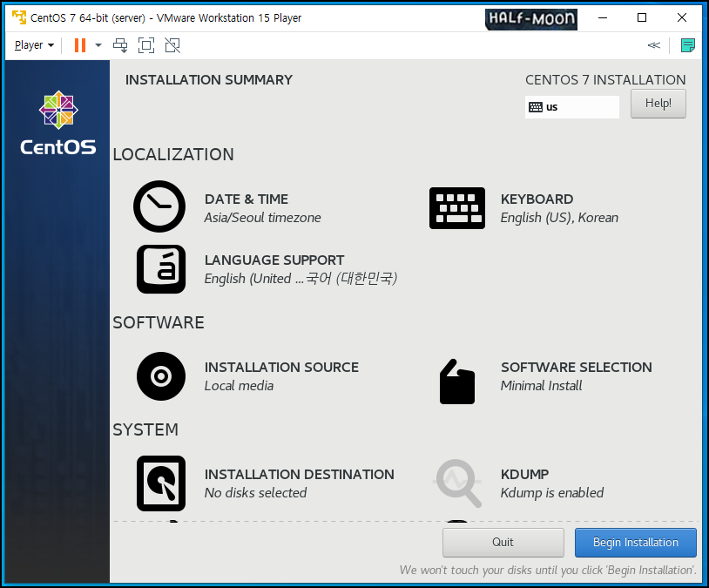The height and width of the screenshot is (588, 709).
Task: Select 'Local media' text
Action: tap(239, 386)
